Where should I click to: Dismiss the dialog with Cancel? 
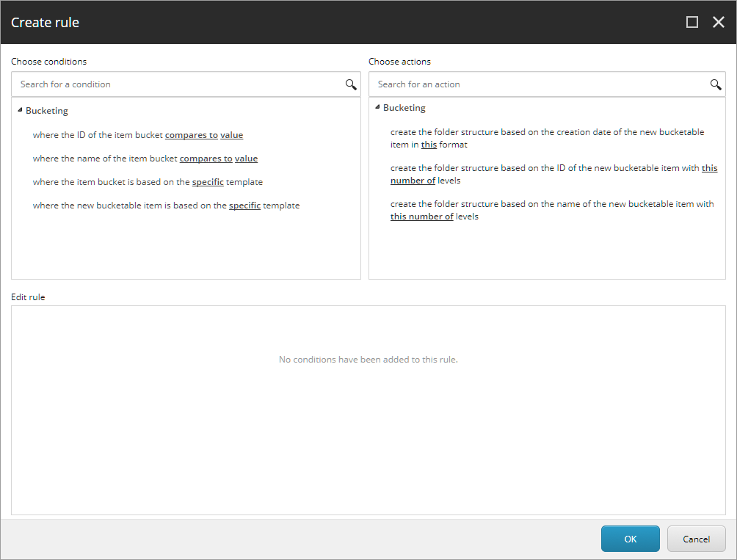coord(695,538)
